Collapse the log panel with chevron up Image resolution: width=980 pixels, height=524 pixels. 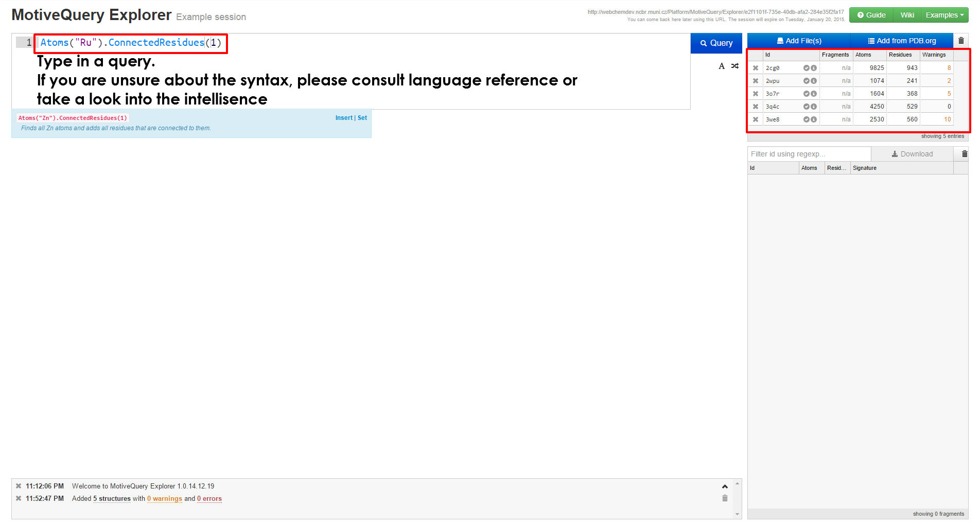(x=725, y=486)
